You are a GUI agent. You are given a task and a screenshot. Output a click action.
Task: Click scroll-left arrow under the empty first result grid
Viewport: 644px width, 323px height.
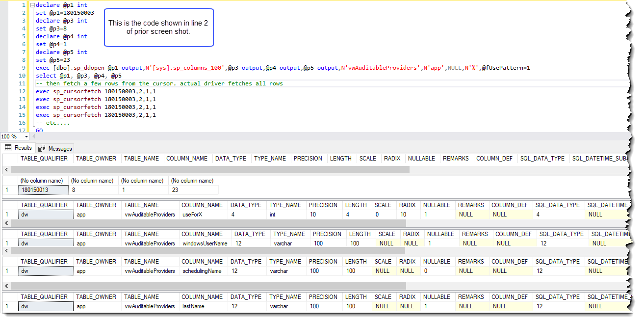6,169
